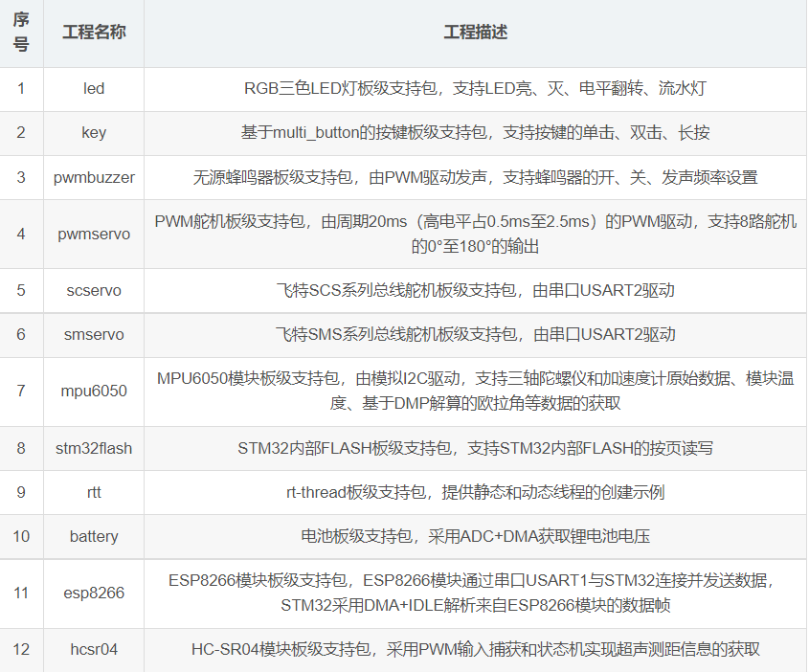The width and height of the screenshot is (809, 672).
Task: Select the 'pwmbuzzer' project name cell
Action: pos(94,177)
